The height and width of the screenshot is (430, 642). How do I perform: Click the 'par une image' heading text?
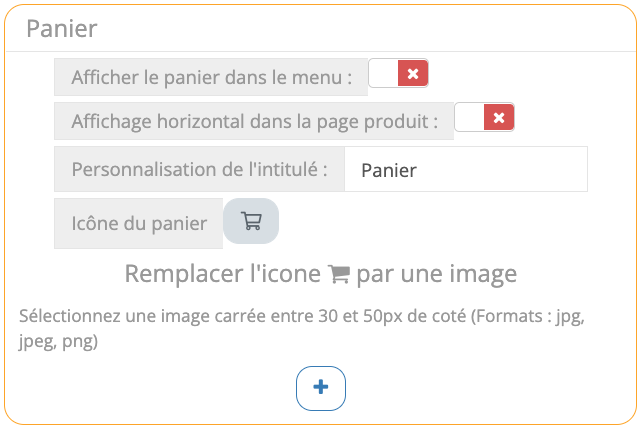pyautogui.click(x=437, y=274)
